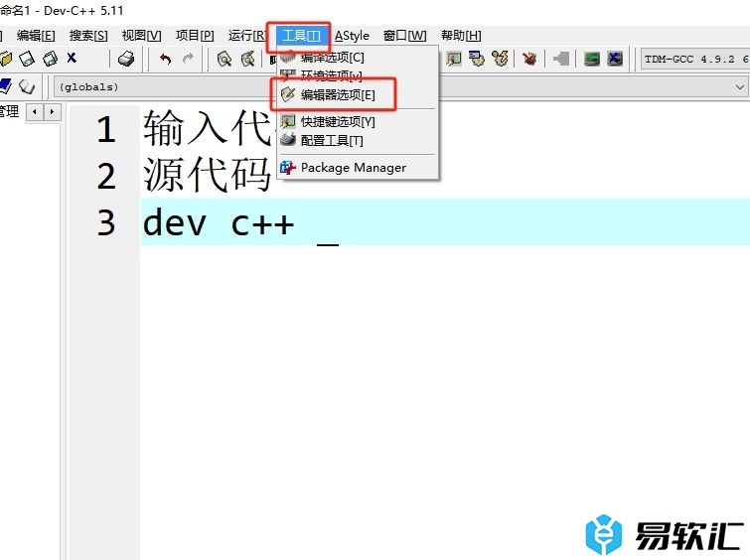Open the AStyle menu
Viewport: 750px width, 560px height.
pos(352,36)
